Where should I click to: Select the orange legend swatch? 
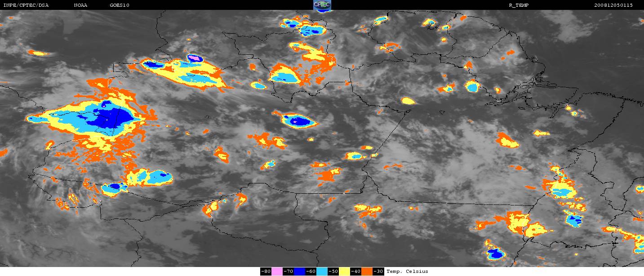tap(367, 272)
